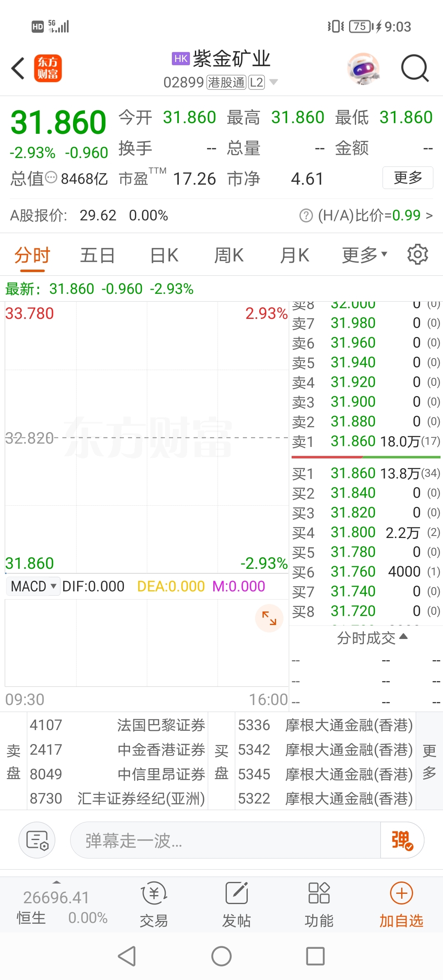Collapse the 分时成交 panel

point(372,638)
